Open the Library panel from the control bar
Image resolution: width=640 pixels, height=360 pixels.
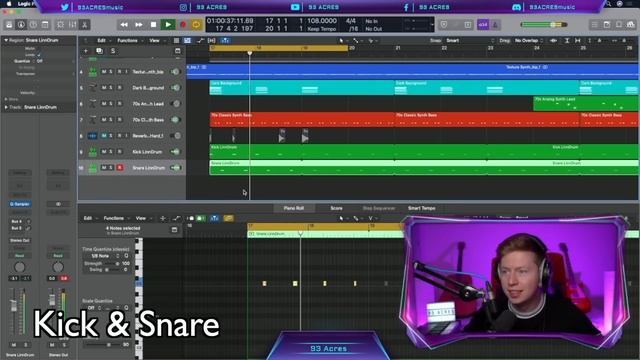9,25
